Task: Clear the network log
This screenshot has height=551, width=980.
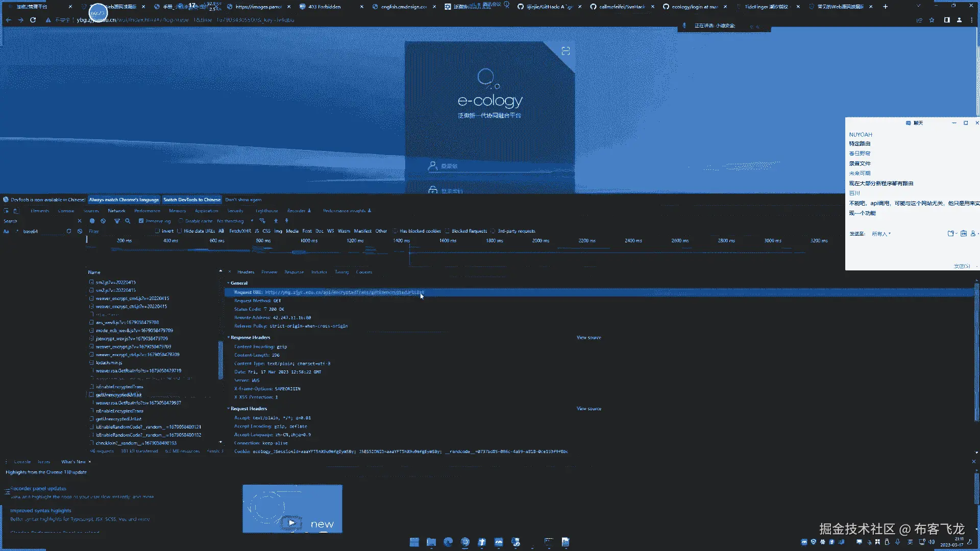Action: [x=103, y=221]
